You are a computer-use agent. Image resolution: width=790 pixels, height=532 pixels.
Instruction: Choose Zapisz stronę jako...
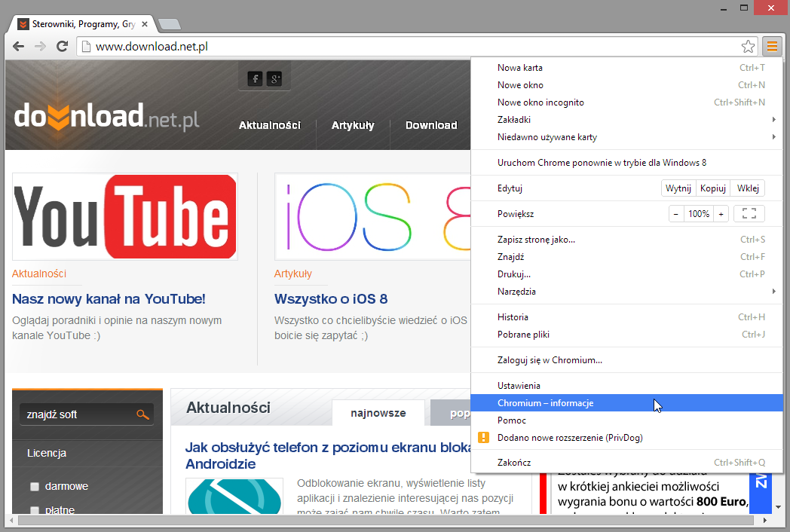[x=626, y=240]
